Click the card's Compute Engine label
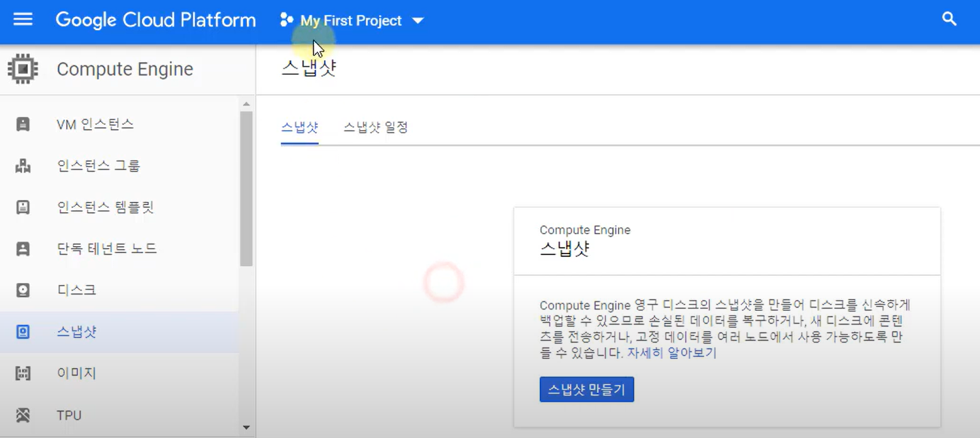Image resolution: width=980 pixels, height=438 pixels. click(585, 230)
